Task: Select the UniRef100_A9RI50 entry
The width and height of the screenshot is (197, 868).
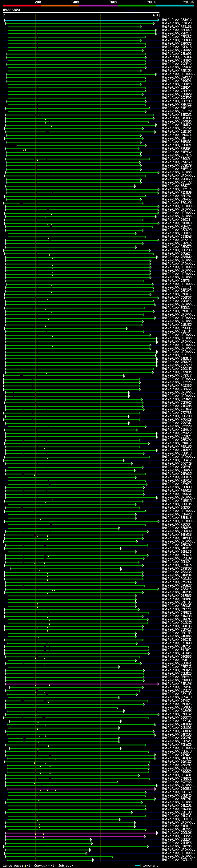Action: click(x=177, y=71)
